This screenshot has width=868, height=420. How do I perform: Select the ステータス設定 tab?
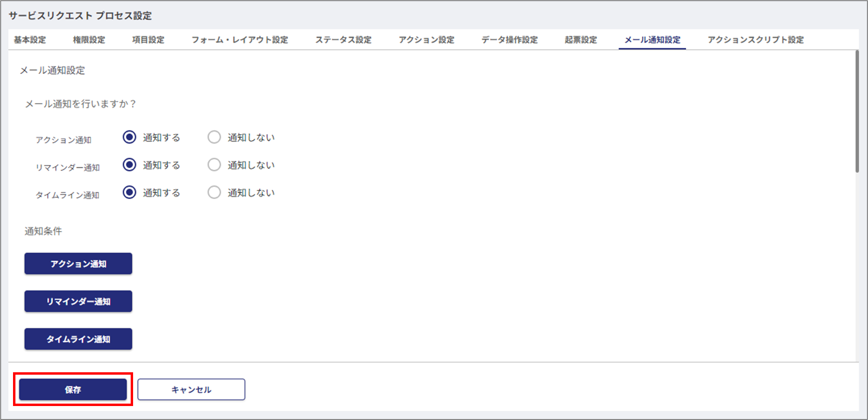(x=343, y=40)
